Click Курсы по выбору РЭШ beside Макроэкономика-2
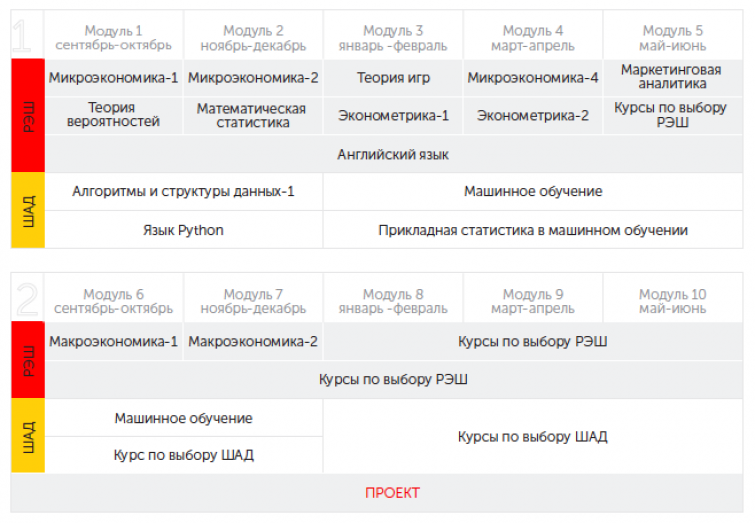 [533, 341]
